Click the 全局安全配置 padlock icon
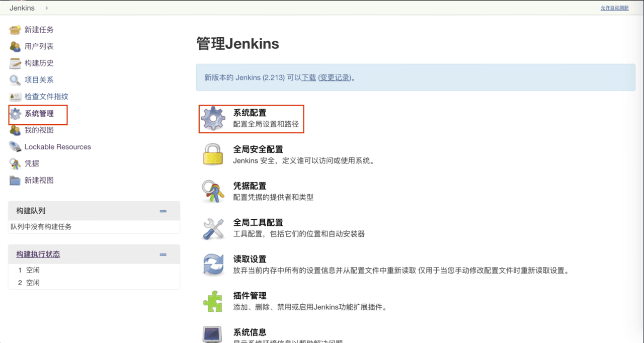The image size is (644, 343). point(213,154)
